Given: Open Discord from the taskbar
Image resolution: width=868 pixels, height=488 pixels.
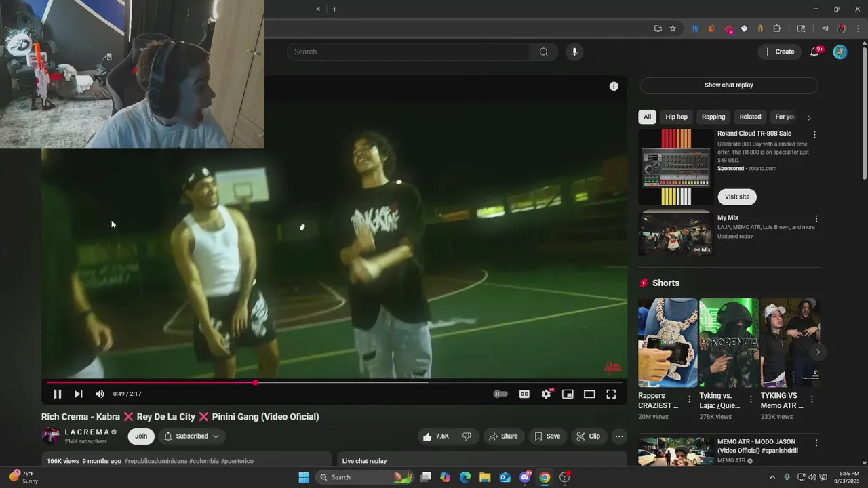Looking at the screenshot, I should (525, 477).
